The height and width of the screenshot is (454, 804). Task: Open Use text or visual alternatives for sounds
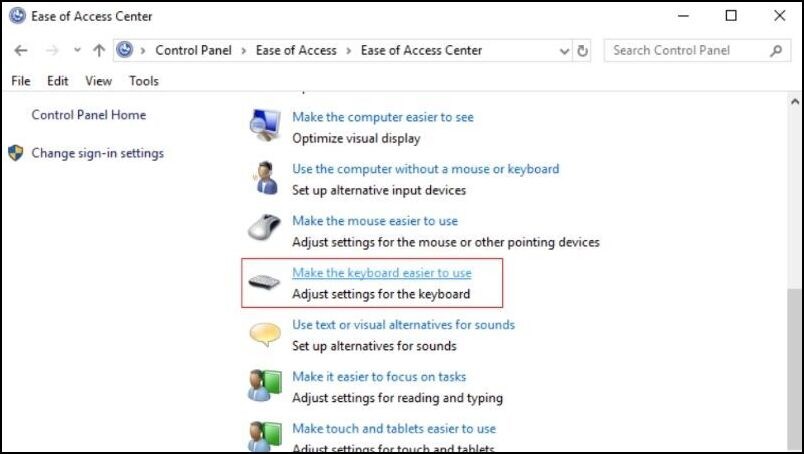coord(403,325)
